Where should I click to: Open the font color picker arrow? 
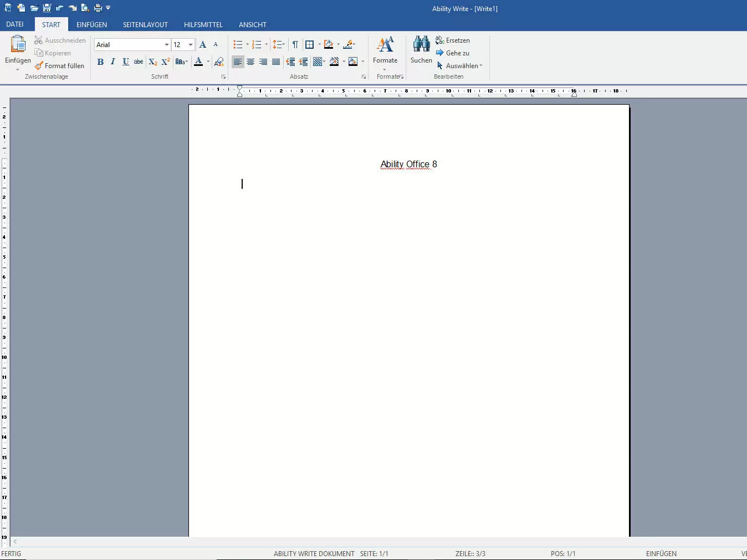click(x=208, y=61)
